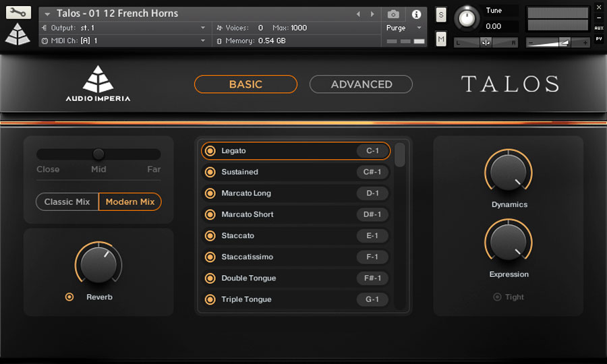Toggle the Staccatissimo enable button
607x364 pixels.
[210, 257]
